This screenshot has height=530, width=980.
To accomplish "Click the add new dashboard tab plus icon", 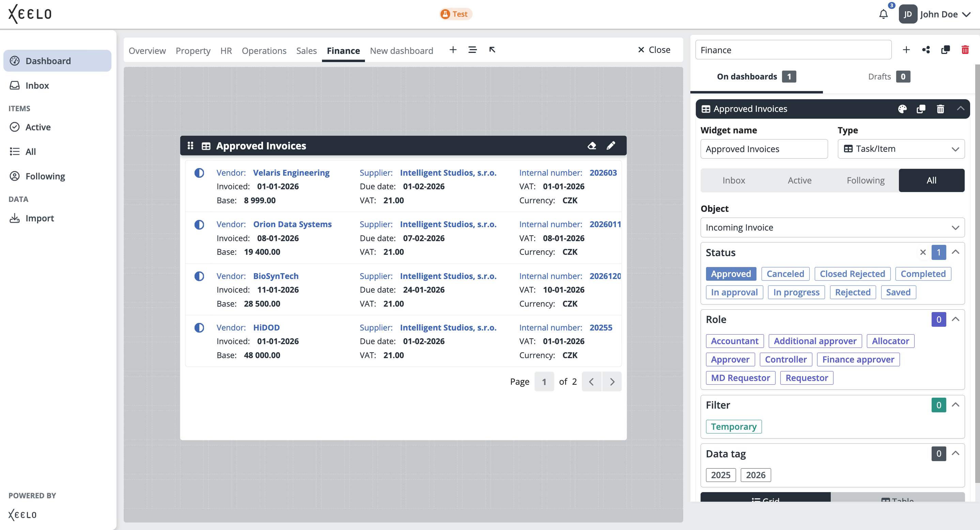I will pyautogui.click(x=453, y=50).
